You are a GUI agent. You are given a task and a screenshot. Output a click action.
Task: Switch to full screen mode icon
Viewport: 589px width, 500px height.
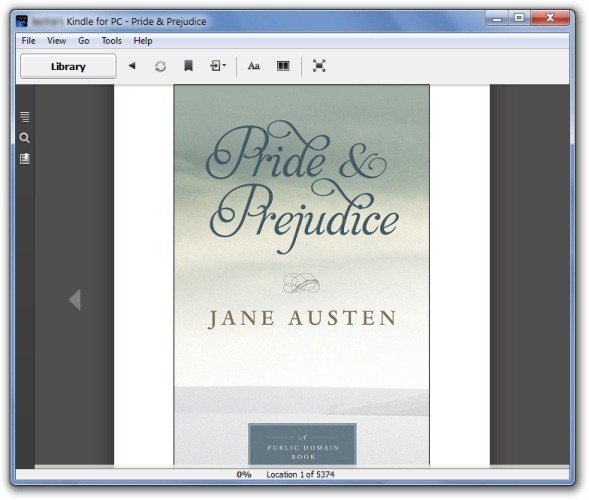click(x=319, y=66)
